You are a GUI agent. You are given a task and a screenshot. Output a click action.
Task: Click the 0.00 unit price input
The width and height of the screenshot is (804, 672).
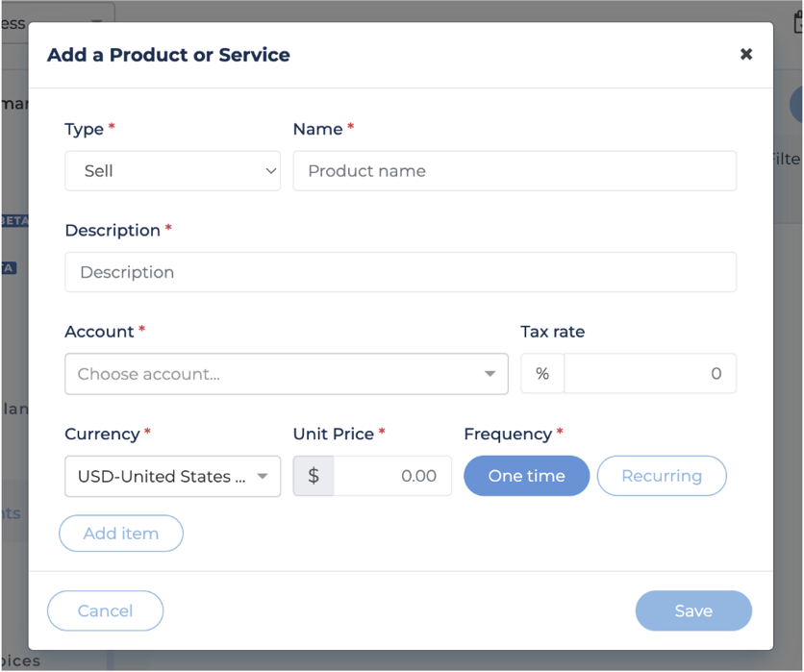tap(392, 476)
